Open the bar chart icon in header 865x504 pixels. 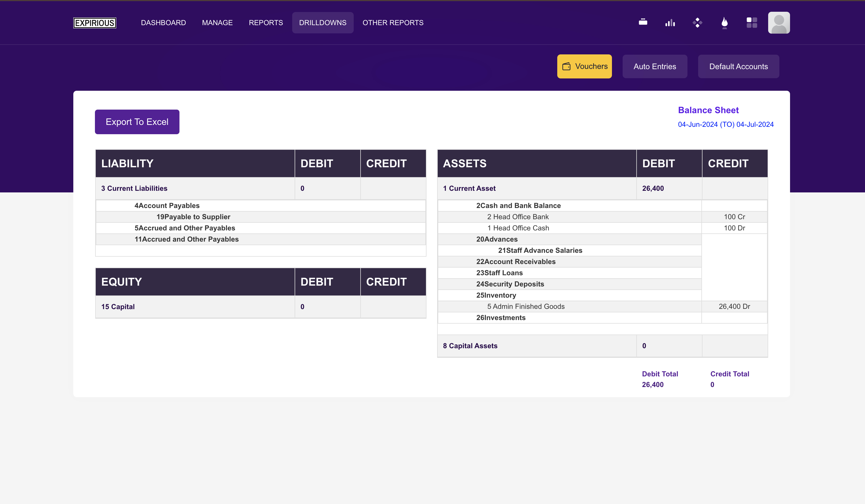point(670,23)
